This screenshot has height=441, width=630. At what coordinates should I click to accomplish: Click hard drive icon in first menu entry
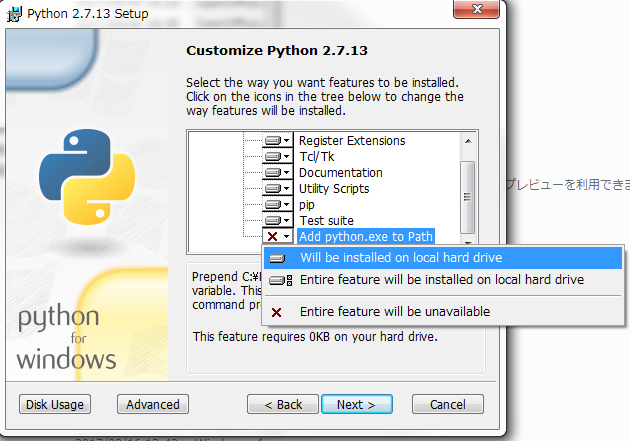click(x=277, y=258)
